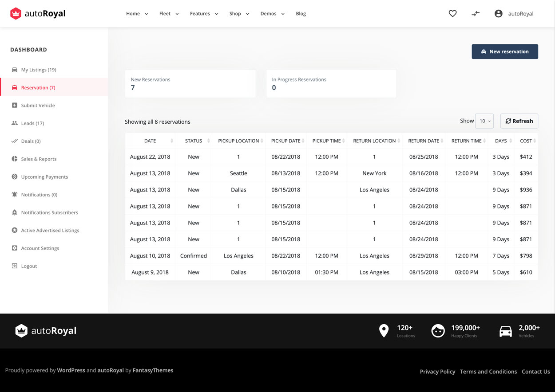Click the Vehicles car icon in footer
Image resolution: width=555 pixels, height=392 pixels.
click(506, 331)
